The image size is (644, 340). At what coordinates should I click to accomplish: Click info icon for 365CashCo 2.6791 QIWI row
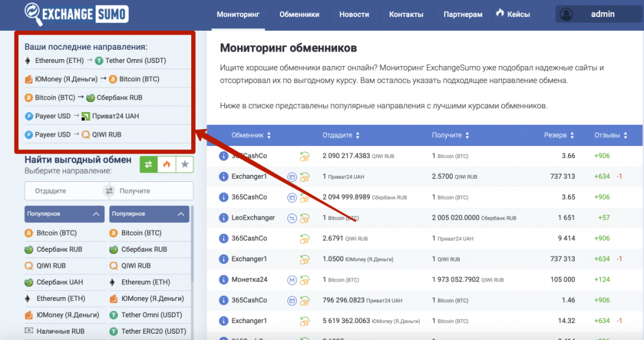pyautogui.click(x=223, y=239)
